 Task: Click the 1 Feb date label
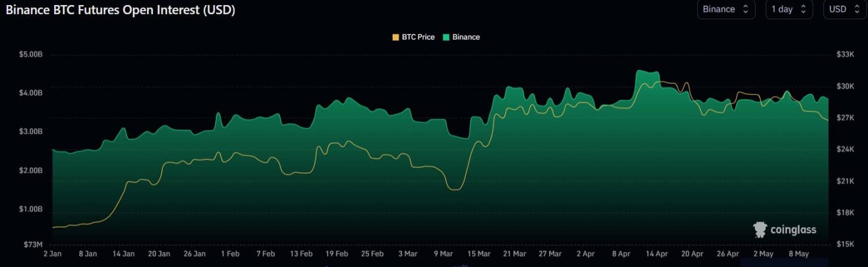(x=230, y=254)
